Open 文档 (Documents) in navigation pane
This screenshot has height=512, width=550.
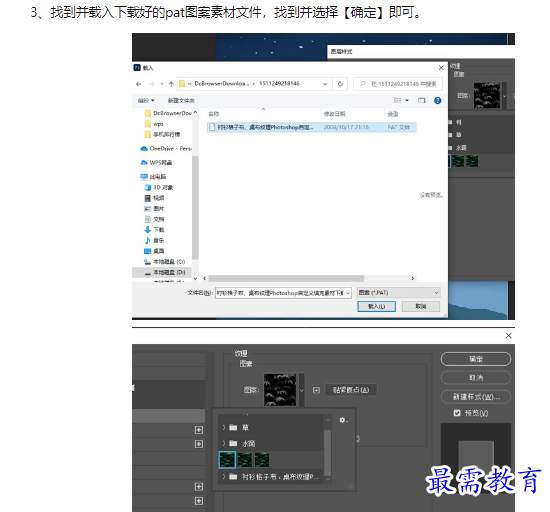pyautogui.click(x=154, y=219)
